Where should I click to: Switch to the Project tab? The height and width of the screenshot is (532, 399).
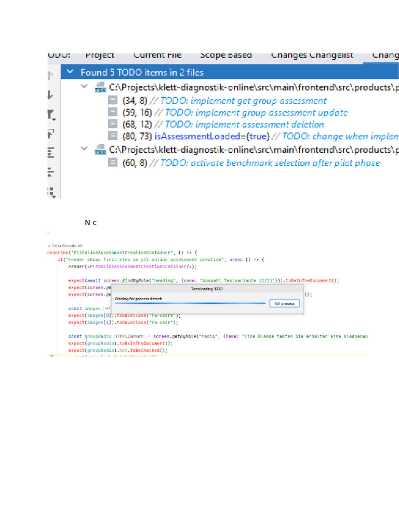[100, 55]
